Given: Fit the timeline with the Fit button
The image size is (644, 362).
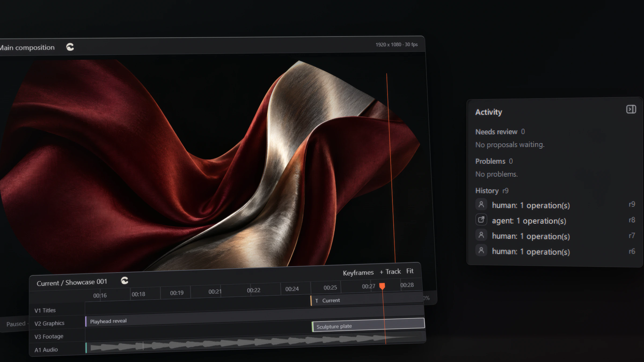Looking at the screenshot, I should [x=410, y=271].
